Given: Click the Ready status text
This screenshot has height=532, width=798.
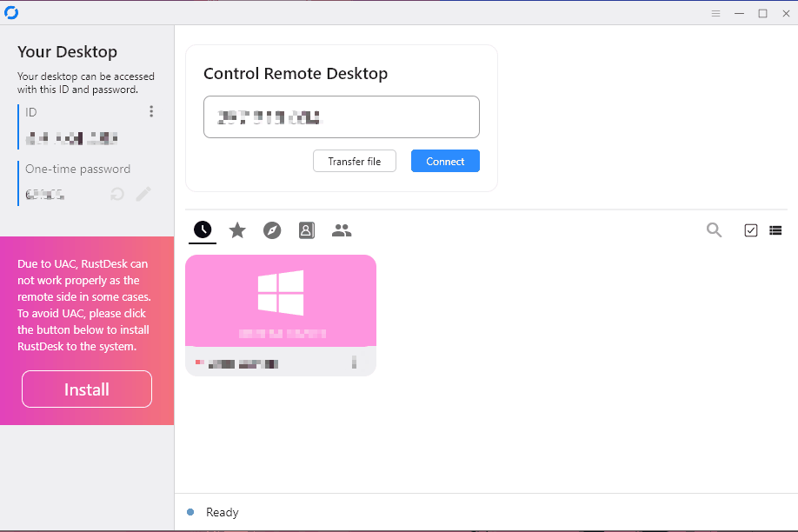Looking at the screenshot, I should [x=223, y=512].
